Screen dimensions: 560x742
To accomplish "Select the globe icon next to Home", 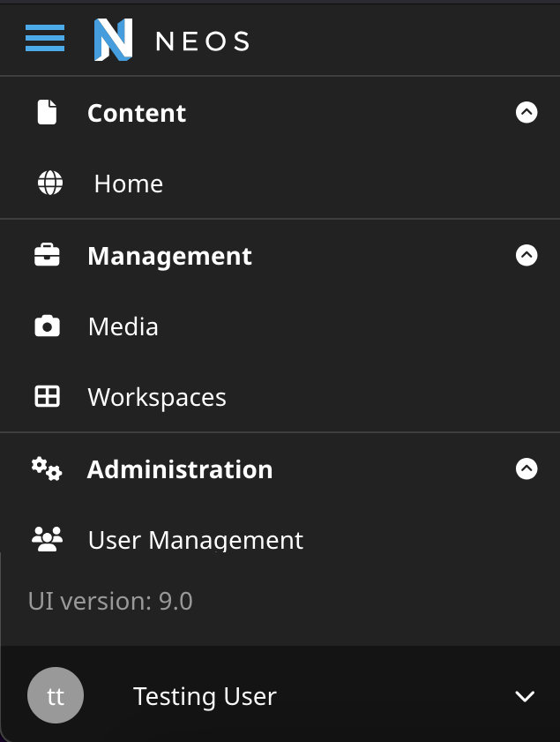I will pyautogui.click(x=50, y=184).
